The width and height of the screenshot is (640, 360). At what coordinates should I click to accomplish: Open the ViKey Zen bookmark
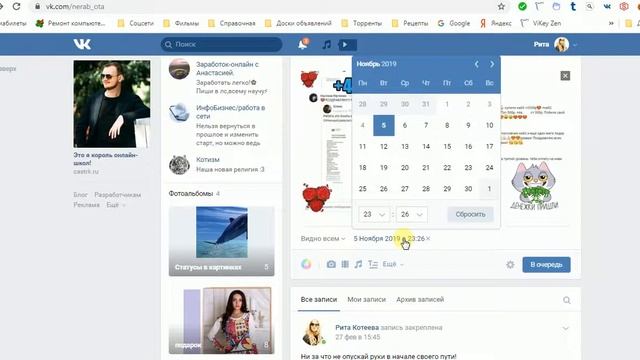pos(540,23)
